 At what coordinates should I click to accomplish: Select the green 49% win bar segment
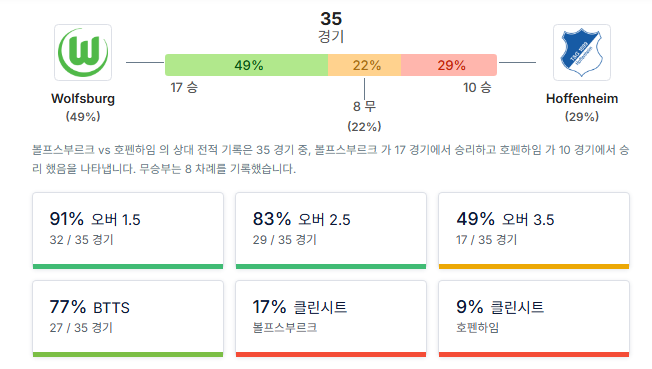[247, 65]
